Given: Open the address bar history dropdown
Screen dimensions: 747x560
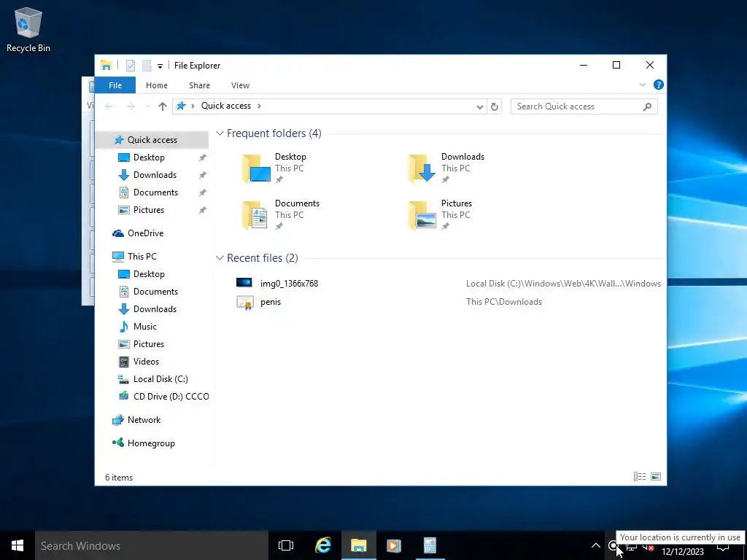Looking at the screenshot, I should [480, 106].
